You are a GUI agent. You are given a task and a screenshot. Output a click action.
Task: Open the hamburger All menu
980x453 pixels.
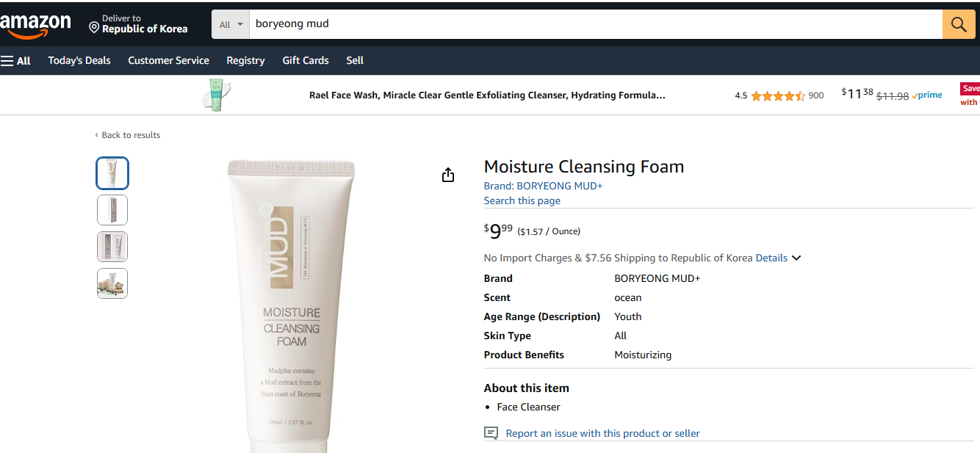tap(15, 60)
